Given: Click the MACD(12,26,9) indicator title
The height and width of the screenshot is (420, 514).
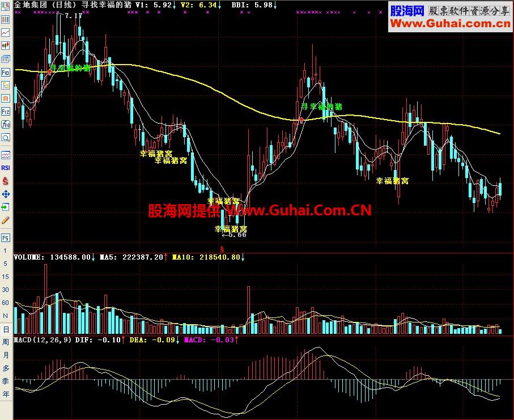Looking at the screenshot, I should point(43,340).
